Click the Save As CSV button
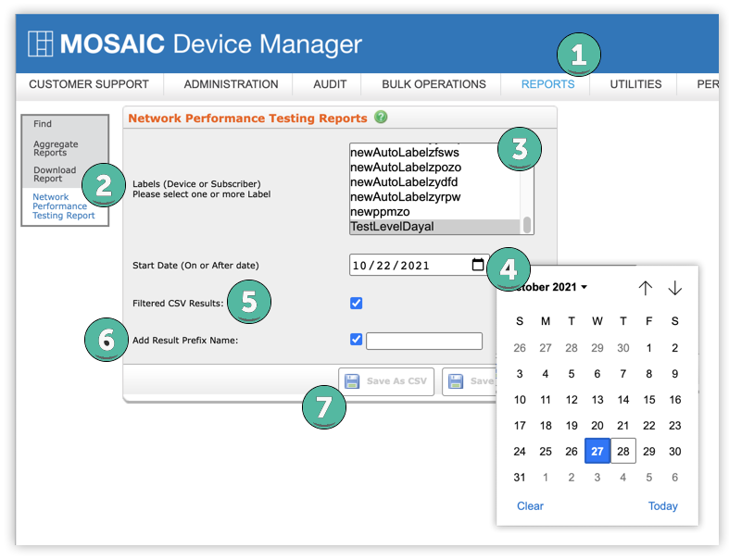 click(x=386, y=381)
